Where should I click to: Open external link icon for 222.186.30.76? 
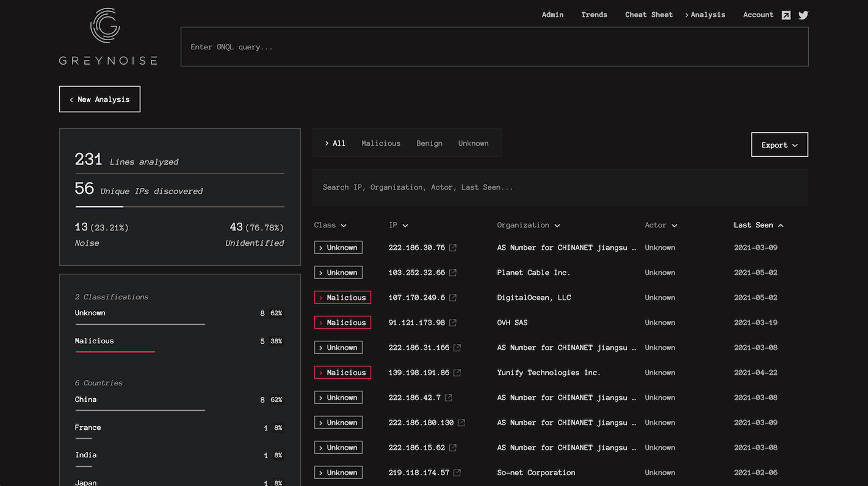pyautogui.click(x=453, y=248)
